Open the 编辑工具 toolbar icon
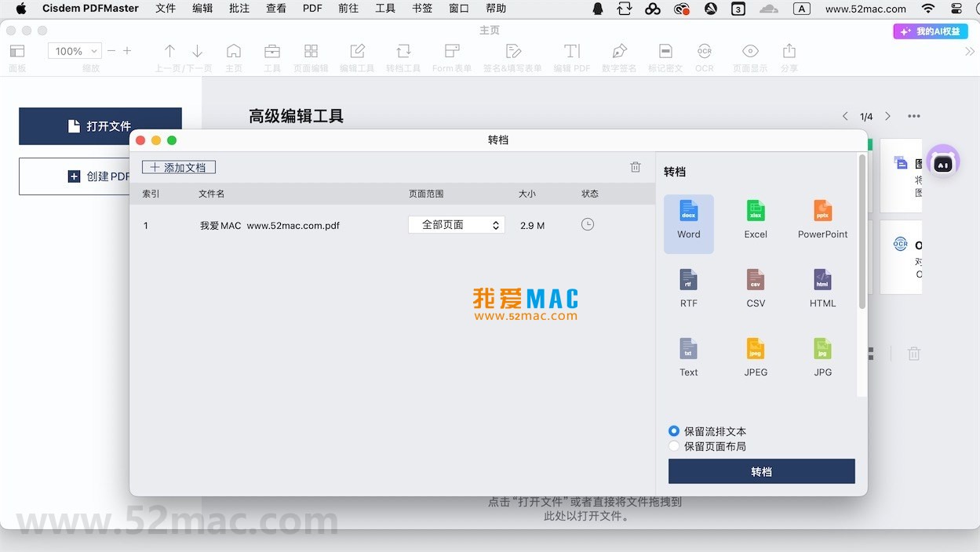 tap(357, 51)
